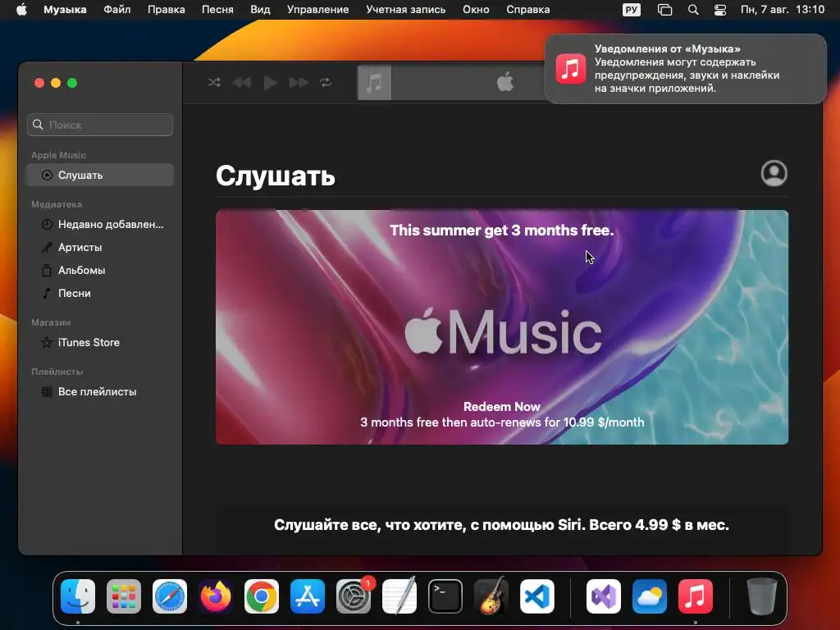Viewport: 840px width, 630px height.
Task: Click Redeem Now on the promo banner
Action: coord(502,407)
